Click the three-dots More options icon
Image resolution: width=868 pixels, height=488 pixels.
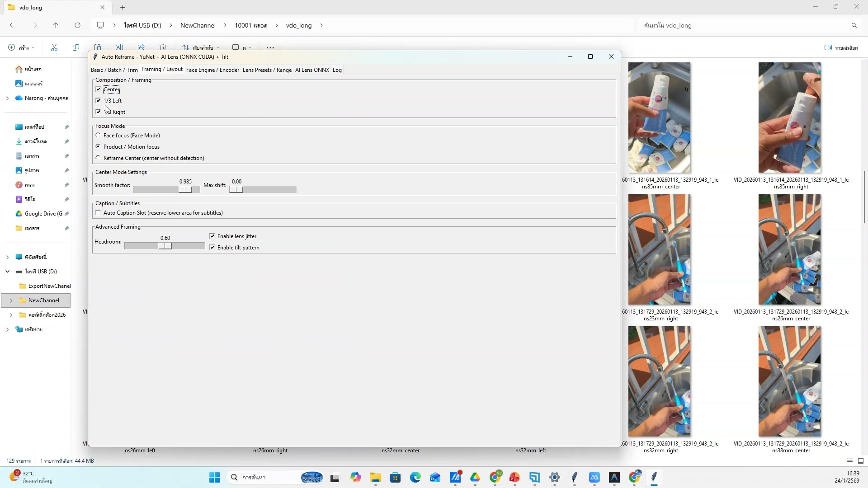tap(270, 47)
